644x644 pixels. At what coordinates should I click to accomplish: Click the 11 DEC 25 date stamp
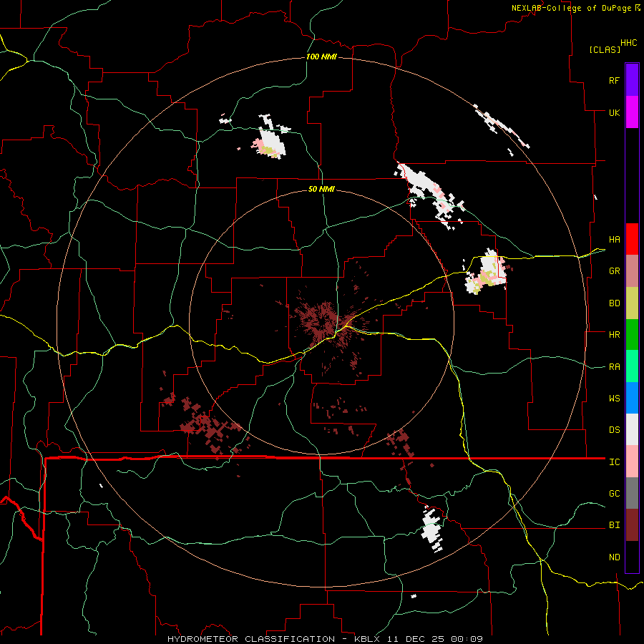(x=416, y=639)
